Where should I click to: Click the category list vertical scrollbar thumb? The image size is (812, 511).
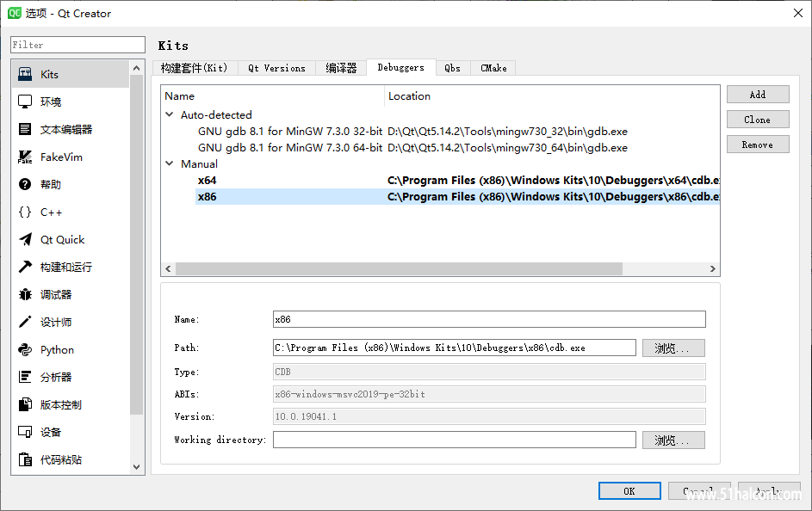click(136, 244)
